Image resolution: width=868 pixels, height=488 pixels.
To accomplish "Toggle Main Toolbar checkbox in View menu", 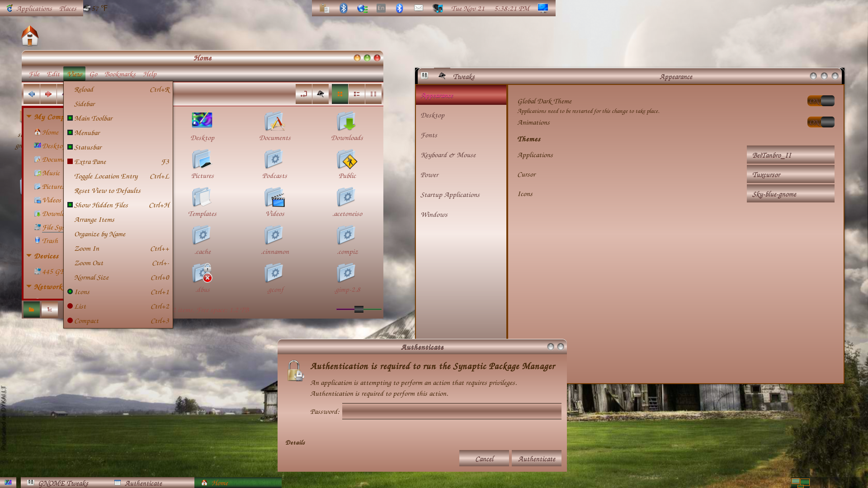I will coord(70,118).
